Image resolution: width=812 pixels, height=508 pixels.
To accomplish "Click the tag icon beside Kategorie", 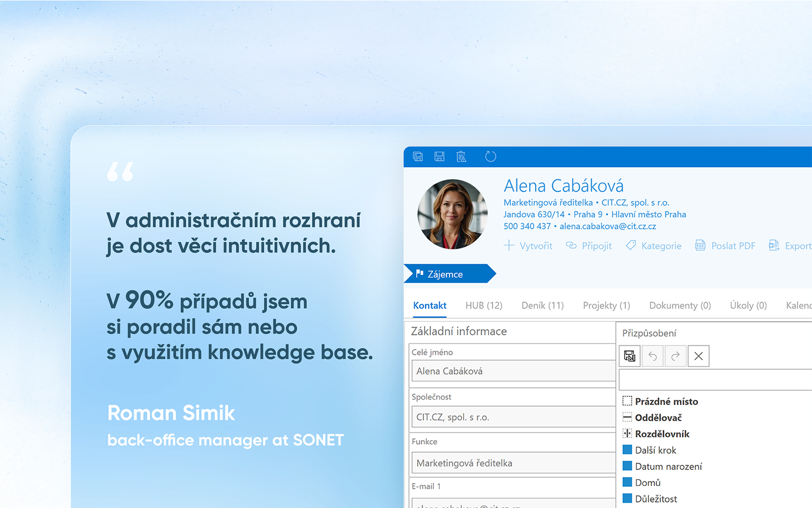I will (631, 245).
